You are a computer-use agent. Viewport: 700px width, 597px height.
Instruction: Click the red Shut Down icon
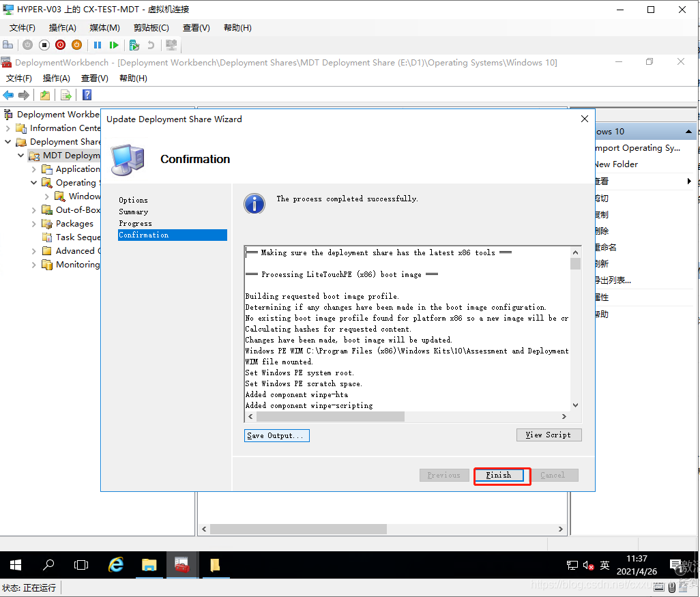(60, 44)
